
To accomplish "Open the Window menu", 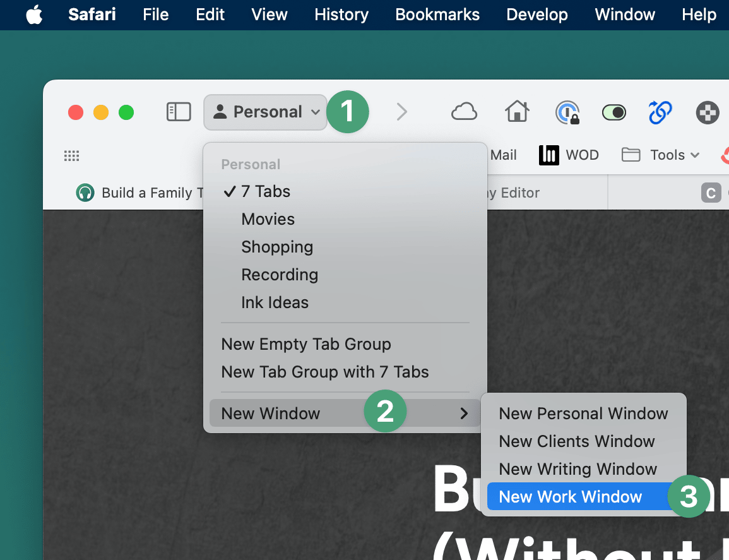I will [x=625, y=15].
